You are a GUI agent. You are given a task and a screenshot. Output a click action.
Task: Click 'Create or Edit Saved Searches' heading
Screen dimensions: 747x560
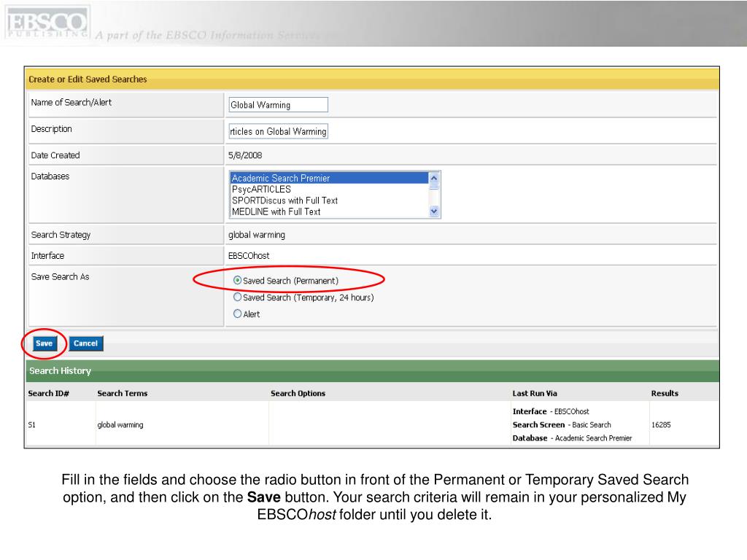pyautogui.click(x=88, y=79)
